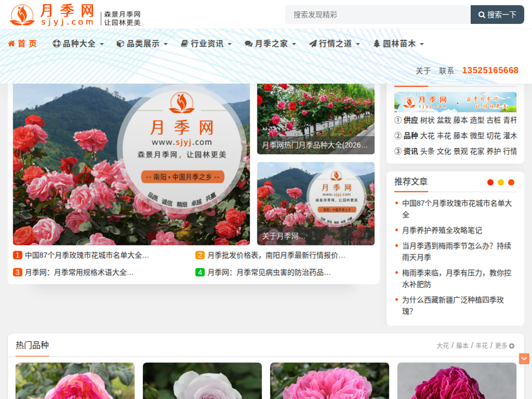The image size is (532, 399).
Task: Click the magnifier icon in 搜索一下 button
Action: pyautogui.click(x=481, y=15)
